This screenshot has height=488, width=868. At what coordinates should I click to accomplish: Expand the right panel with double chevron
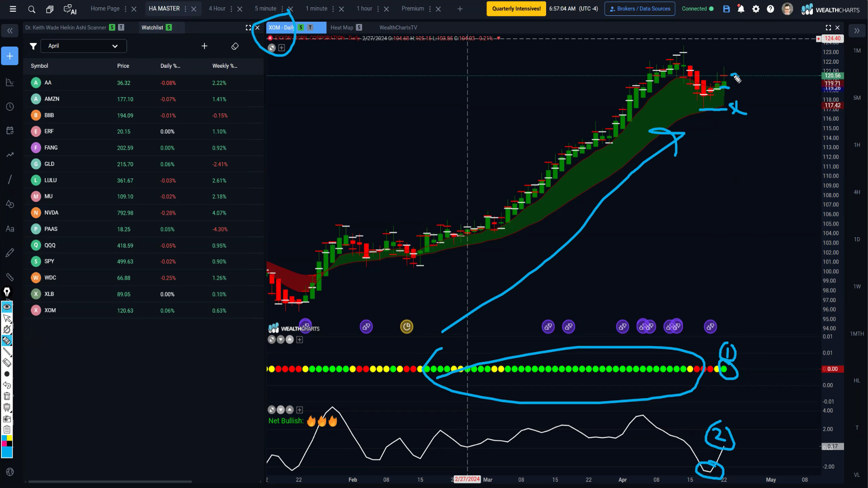click(x=857, y=31)
